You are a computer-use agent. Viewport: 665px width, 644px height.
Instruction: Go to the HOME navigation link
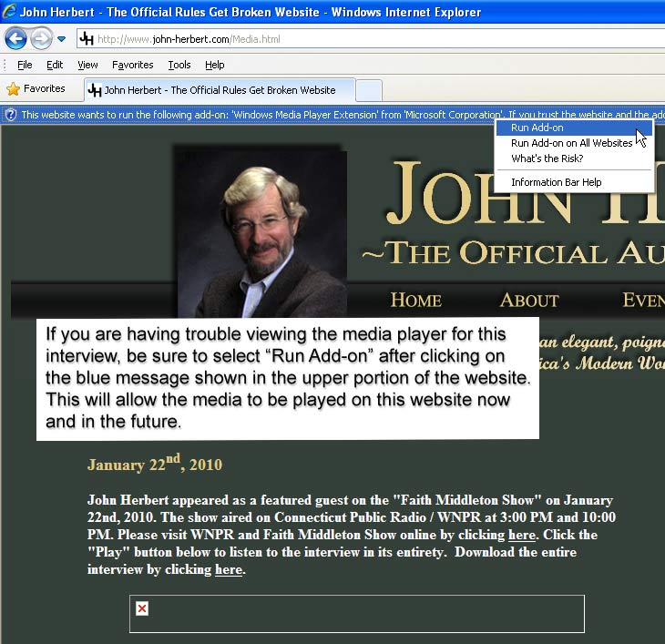(415, 300)
